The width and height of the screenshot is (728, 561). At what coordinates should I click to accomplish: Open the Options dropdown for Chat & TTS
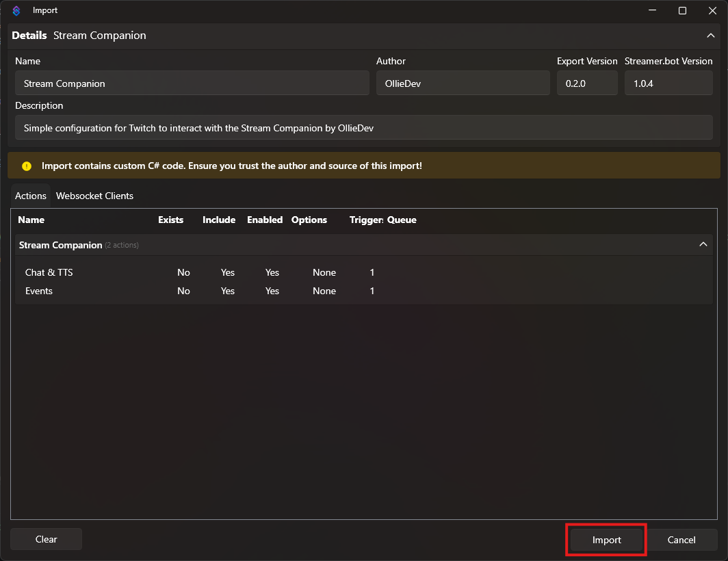[x=324, y=272]
